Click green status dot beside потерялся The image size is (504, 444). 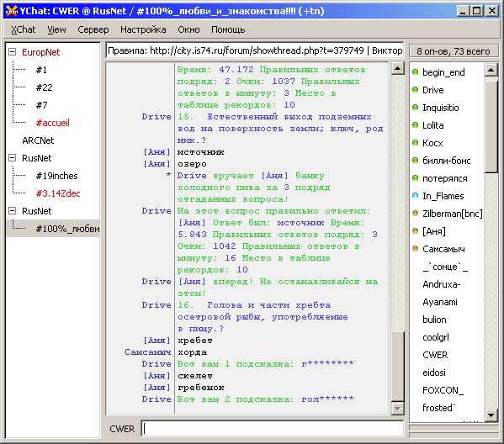416,178
